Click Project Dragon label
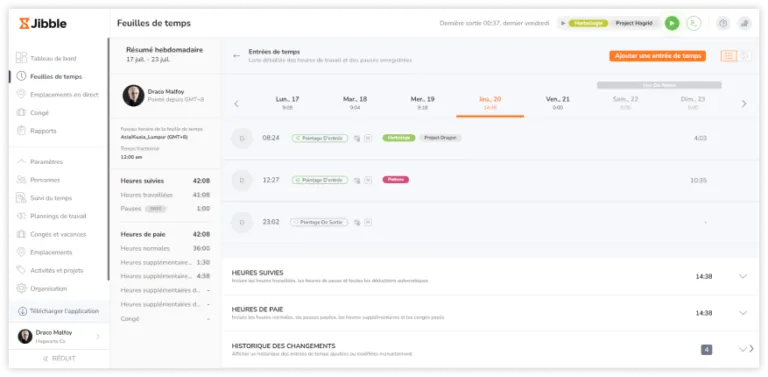This screenshot has width=768, height=377. (x=440, y=138)
